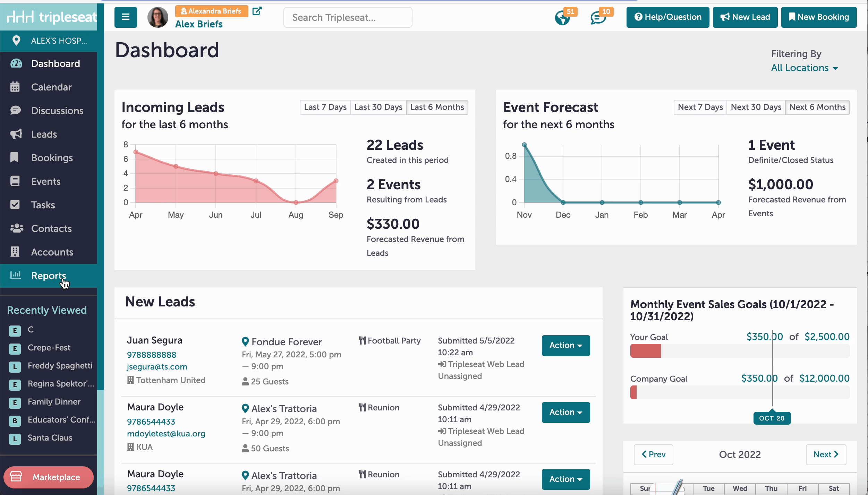Click the Dashboard gauge icon in sidebar

tap(16, 63)
